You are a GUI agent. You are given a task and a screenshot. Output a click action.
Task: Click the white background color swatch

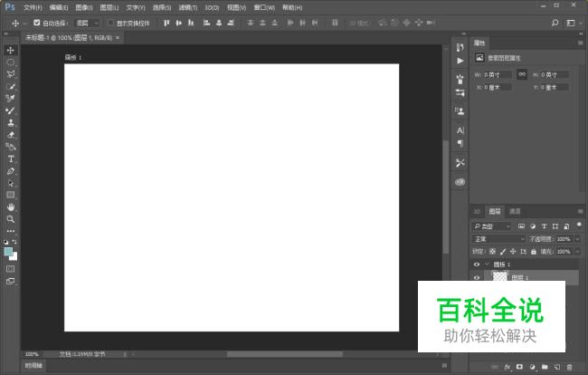coord(14,257)
